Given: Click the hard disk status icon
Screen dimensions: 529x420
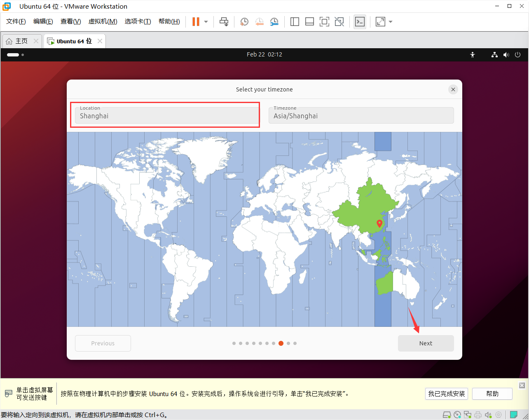Looking at the screenshot, I should coord(447,415).
